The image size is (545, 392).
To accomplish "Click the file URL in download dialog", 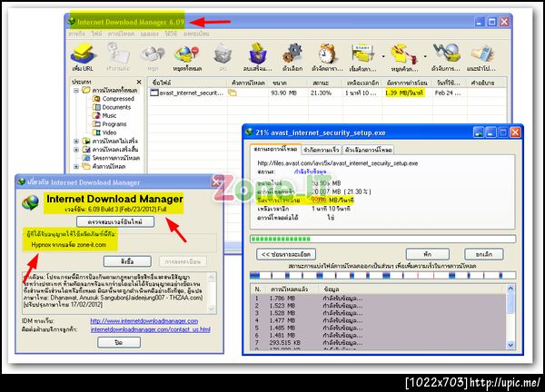I will coord(338,163).
